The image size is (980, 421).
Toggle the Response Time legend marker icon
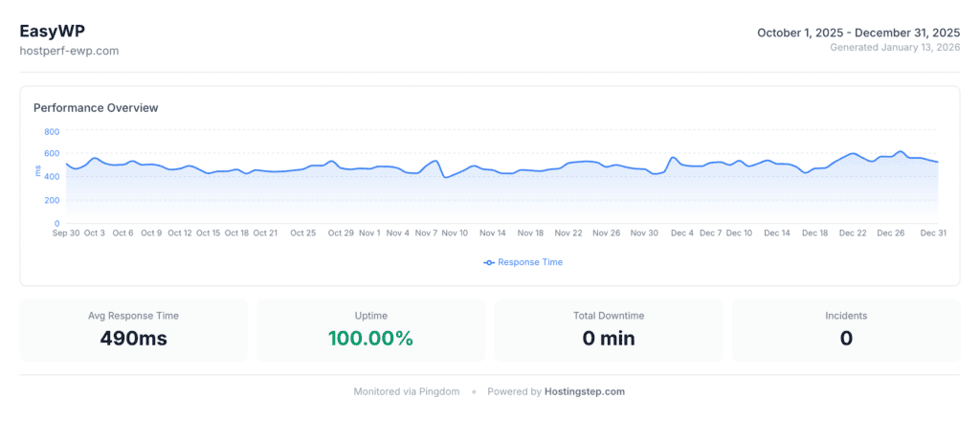489,262
